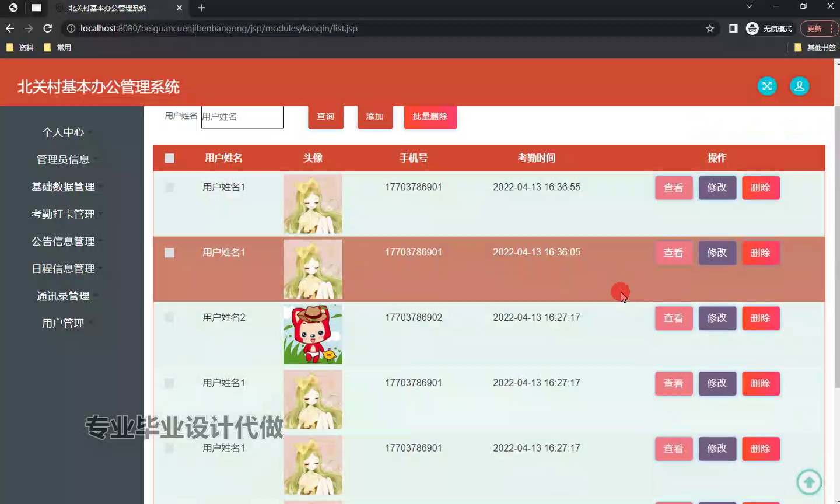
Task: Open avatar thumbnail in the 16:36:55 row
Action: tap(313, 204)
